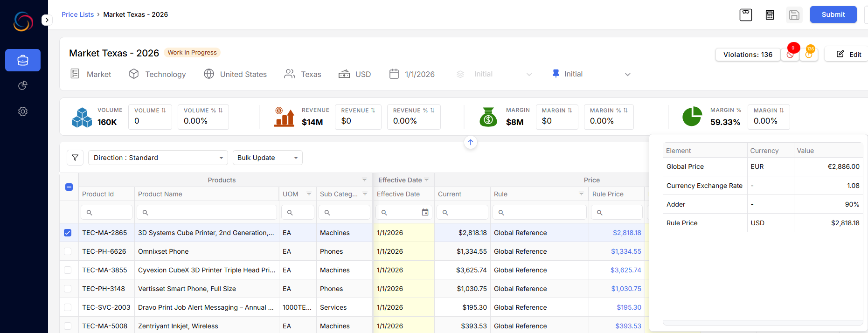Open filter menu on Effective Date group header
The width and height of the screenshot is (868, 333).
point(426,180)
